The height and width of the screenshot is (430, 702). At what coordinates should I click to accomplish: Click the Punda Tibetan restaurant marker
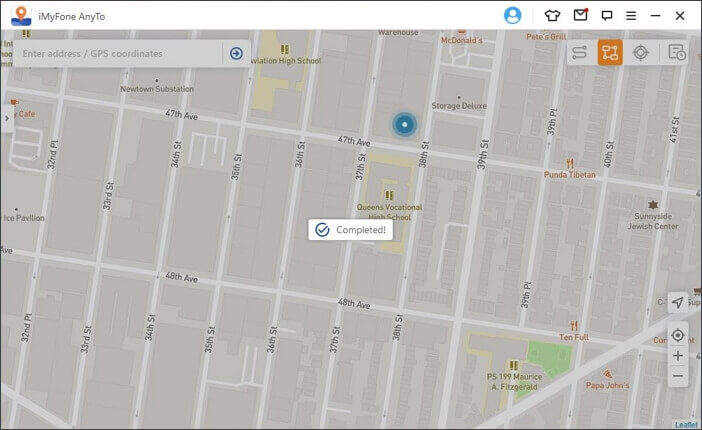tap(570, 163)
